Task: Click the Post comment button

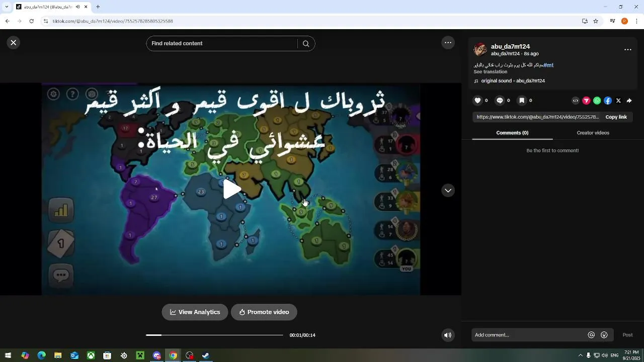Action: tap(627, 335)
